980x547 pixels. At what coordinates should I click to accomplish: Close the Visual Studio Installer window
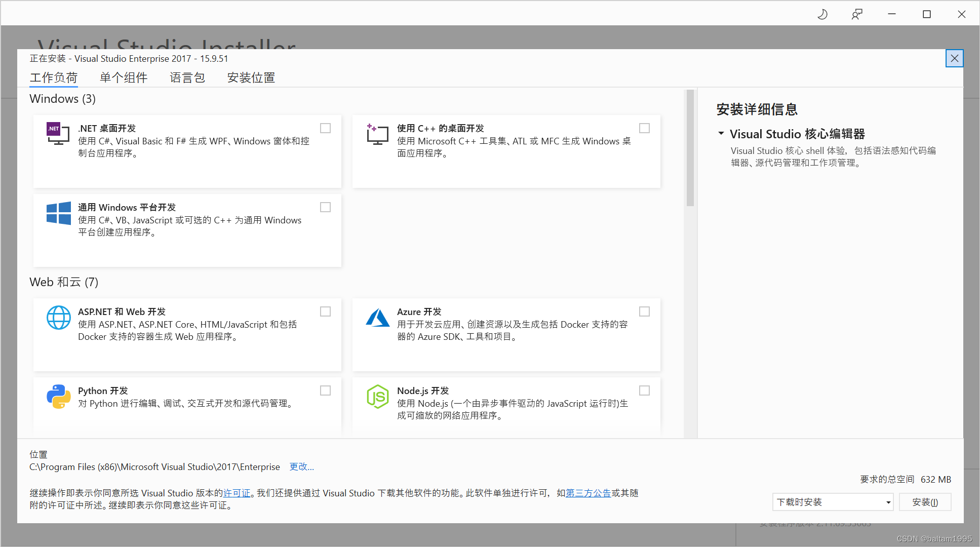962,14
